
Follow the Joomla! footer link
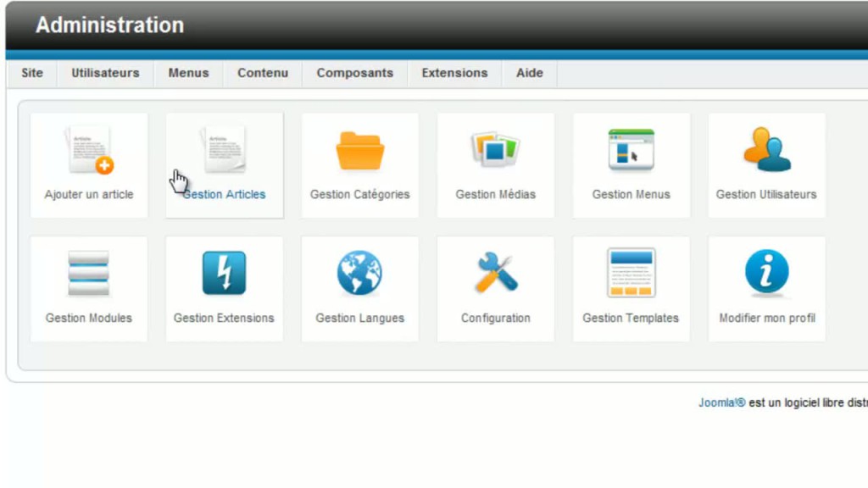(x=721, y=403)
